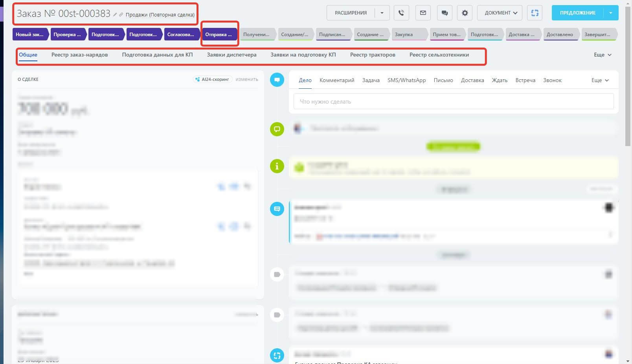Click the phone call icon button
This screenshot has height=364, width=632.
(x=401, y=13)
